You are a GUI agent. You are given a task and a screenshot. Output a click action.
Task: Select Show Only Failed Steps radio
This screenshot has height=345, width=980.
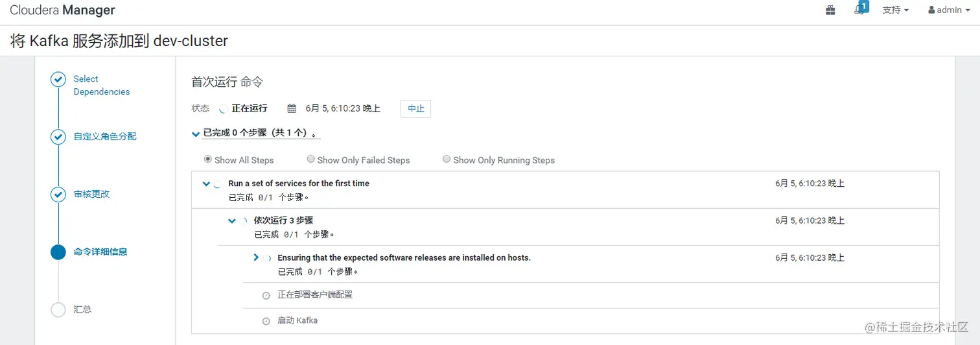[311, 159]
